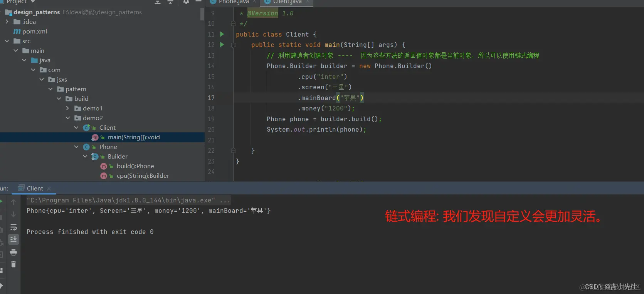Collapse the com package
This screenshot has width=644, height=294.
(x=33, y=70)
